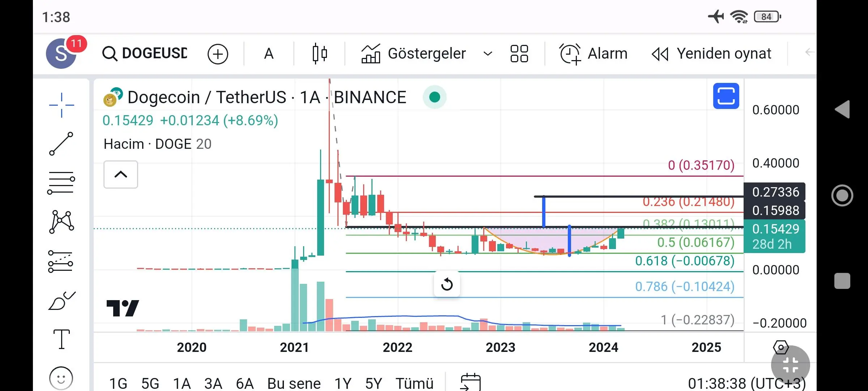The width and height of the screenshot is (868, 391).
Task: Select the 1A date range
Action: (x=182, y=383)
